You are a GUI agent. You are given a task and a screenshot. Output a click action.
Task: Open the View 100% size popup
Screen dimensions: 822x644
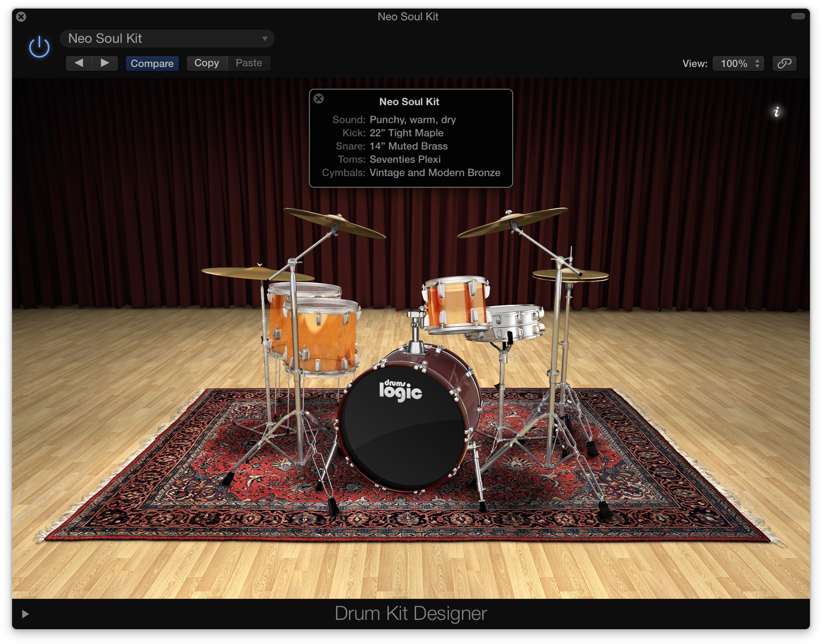(x=738, y=63)
